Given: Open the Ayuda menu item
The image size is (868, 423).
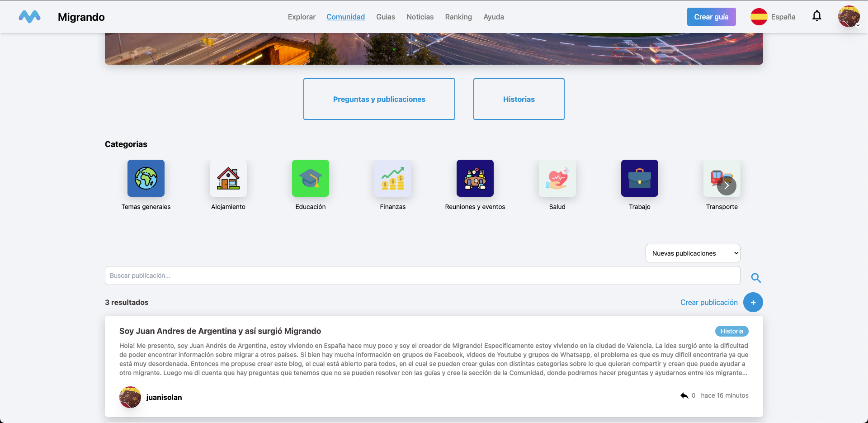Looking at the screenshot, I should pos(494,17).
